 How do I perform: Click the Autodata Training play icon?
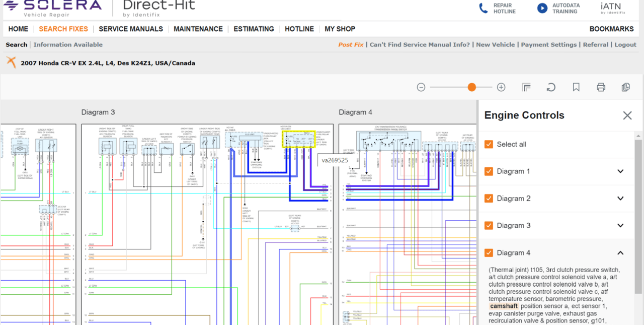tap(542, 8)
